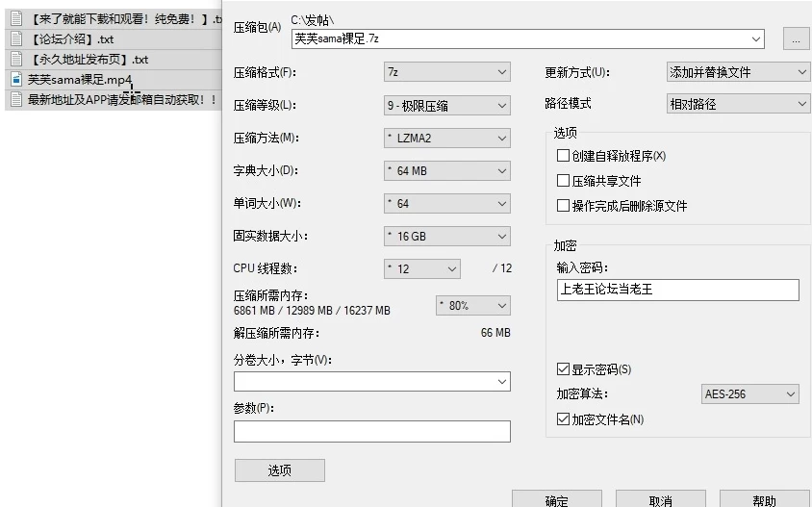
Task: Uncheck 加密文件名 checkbox
Action: (563, 418)
